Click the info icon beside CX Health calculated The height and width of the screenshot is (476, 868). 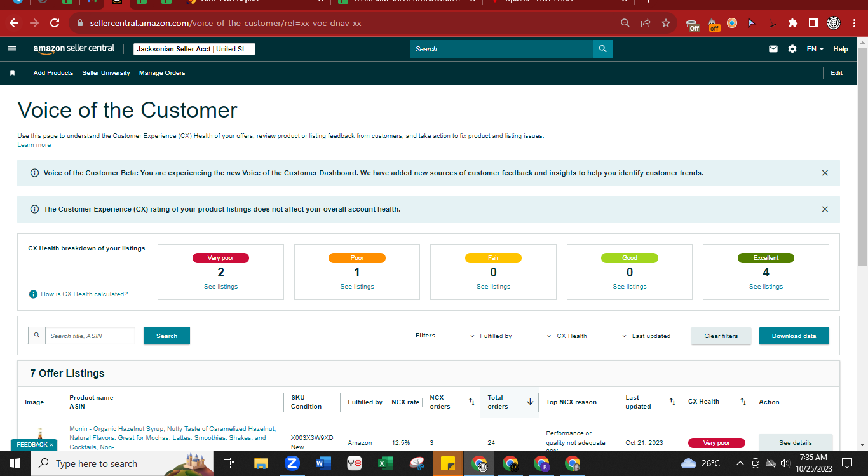[33, 294]
